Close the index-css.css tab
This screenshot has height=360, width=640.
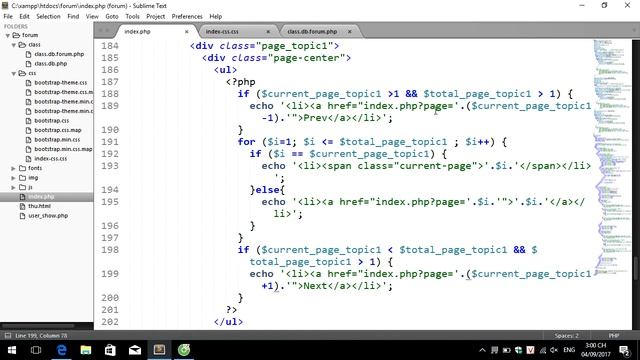[268, 31]
